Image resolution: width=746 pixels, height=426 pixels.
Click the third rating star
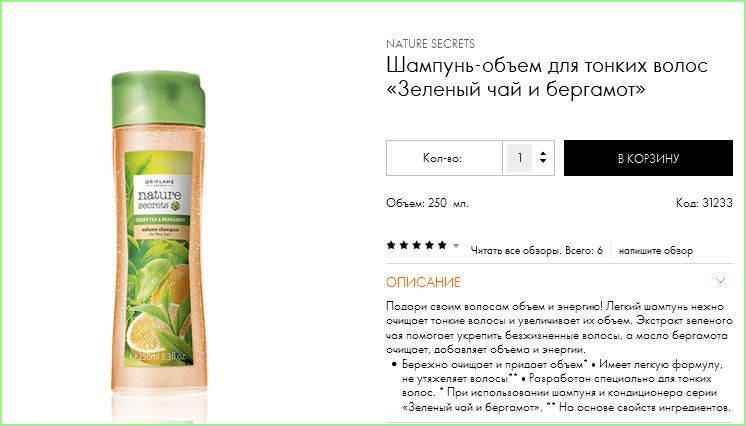pos(417,245)
